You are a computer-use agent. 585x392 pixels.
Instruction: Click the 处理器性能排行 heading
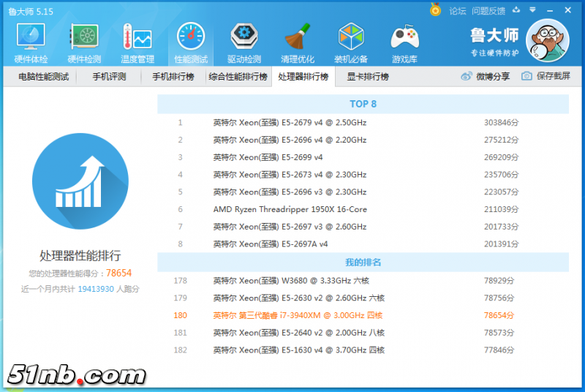(x=80, y=256)
